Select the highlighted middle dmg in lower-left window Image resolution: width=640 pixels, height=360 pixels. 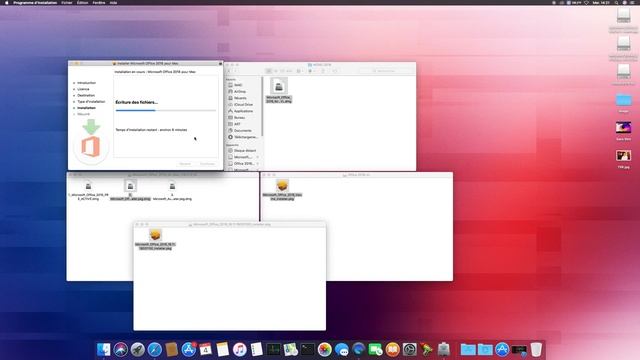point(130,191)
